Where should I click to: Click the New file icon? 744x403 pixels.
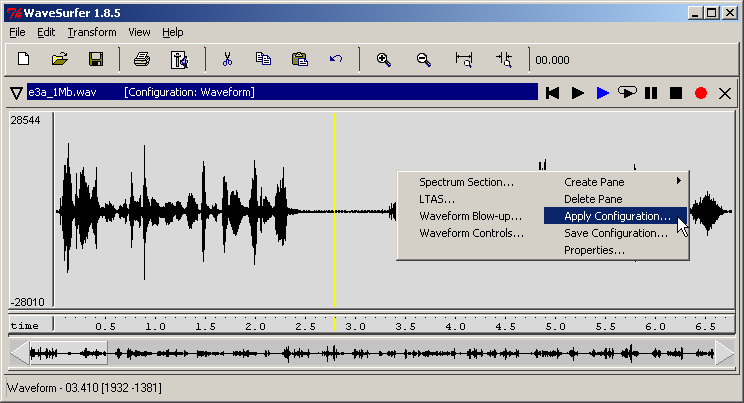click(x=24, y=59)
